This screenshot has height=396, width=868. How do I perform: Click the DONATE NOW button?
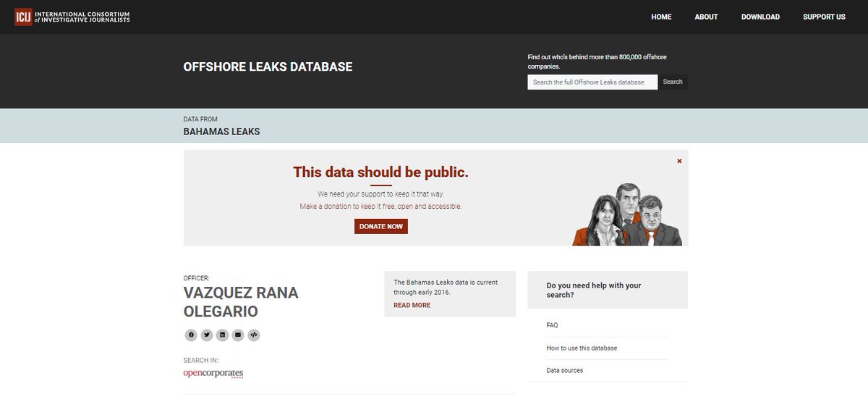[x=381, y=226]
